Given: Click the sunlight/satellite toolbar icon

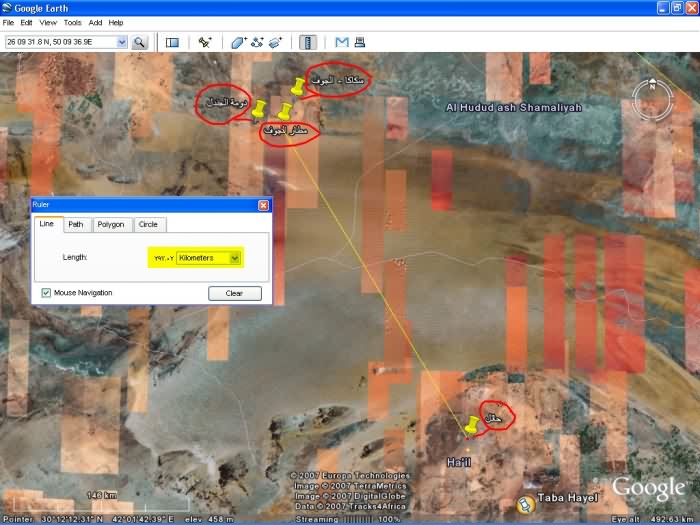Looking at the screenshot, I should (x=205, y=42).
